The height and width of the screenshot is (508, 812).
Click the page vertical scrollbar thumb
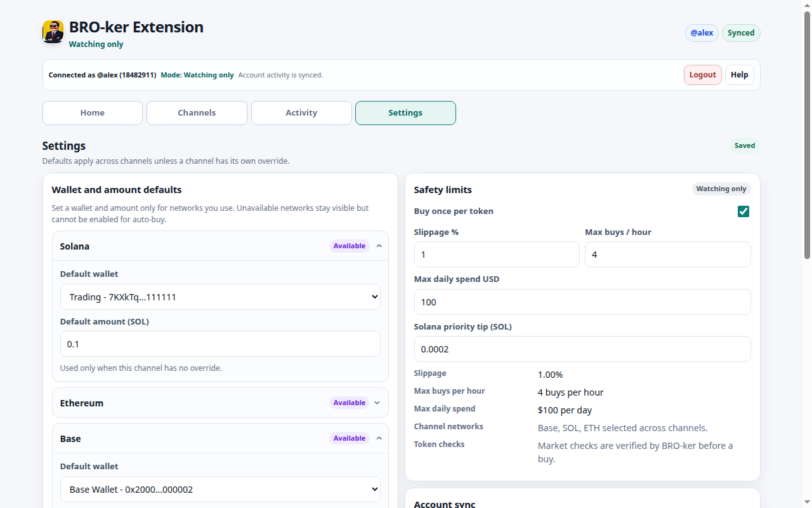coord(808,135)
